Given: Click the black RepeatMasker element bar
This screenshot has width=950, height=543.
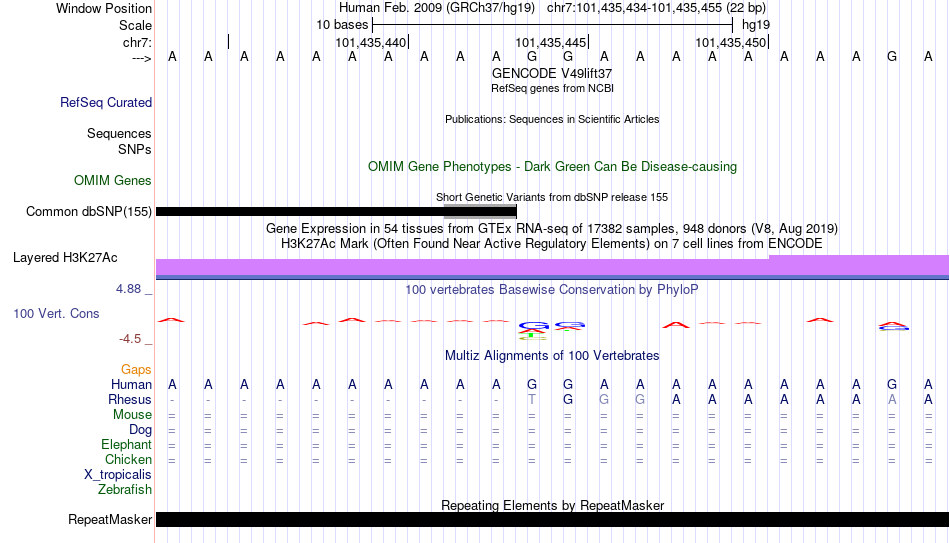Looking at the screenshot, I should 553,519.
